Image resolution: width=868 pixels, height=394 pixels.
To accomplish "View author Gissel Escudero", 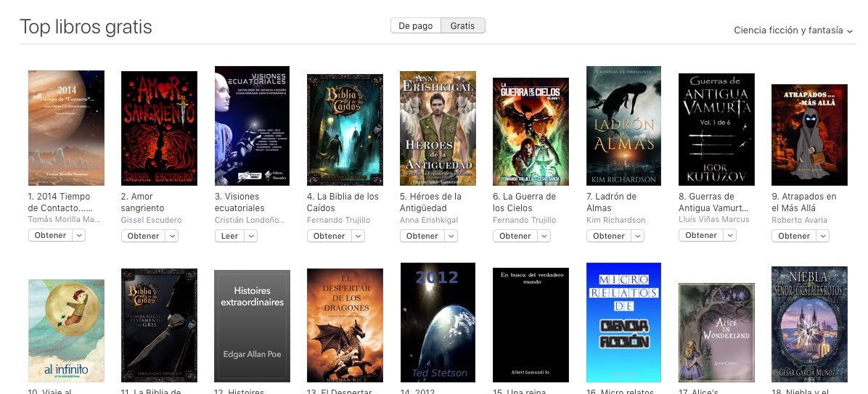I will [151, 220].
